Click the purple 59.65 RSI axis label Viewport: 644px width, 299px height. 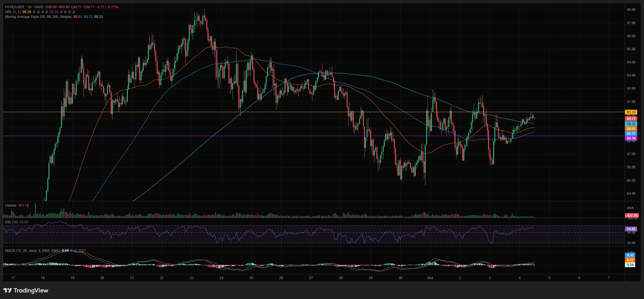(x=631, y=229)
